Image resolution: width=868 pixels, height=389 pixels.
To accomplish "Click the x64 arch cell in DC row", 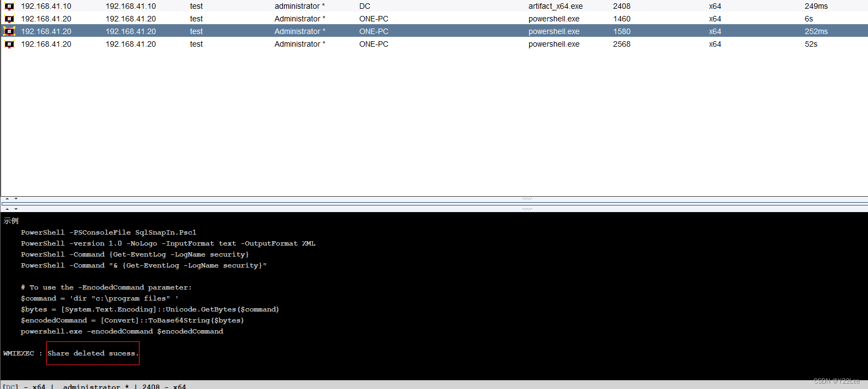I will tap(715, 6).
